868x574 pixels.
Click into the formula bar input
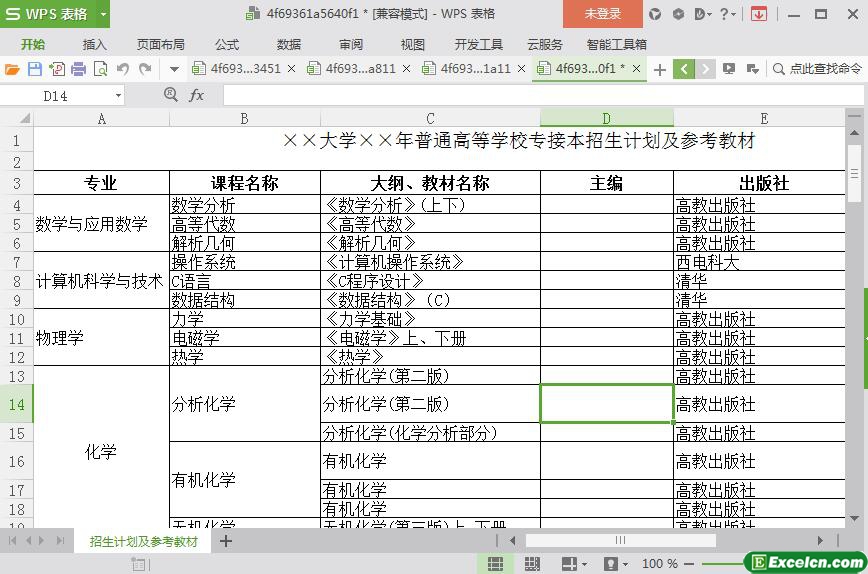542,95
